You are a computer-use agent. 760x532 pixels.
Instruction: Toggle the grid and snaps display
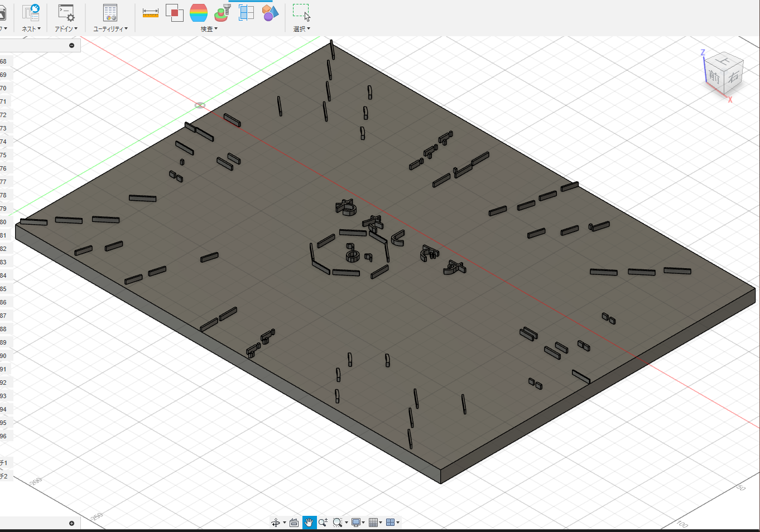point(373,523)
